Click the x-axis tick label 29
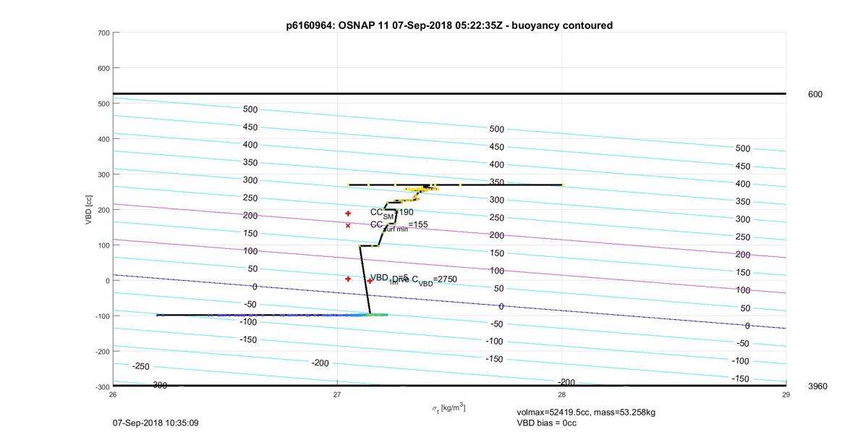Image resolution: width=868 pixels, height=435 pixels. click(786, 394)
